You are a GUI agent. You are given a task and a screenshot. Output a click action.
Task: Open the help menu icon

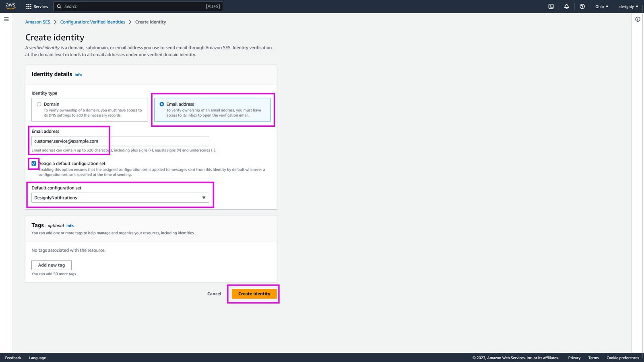582,6
